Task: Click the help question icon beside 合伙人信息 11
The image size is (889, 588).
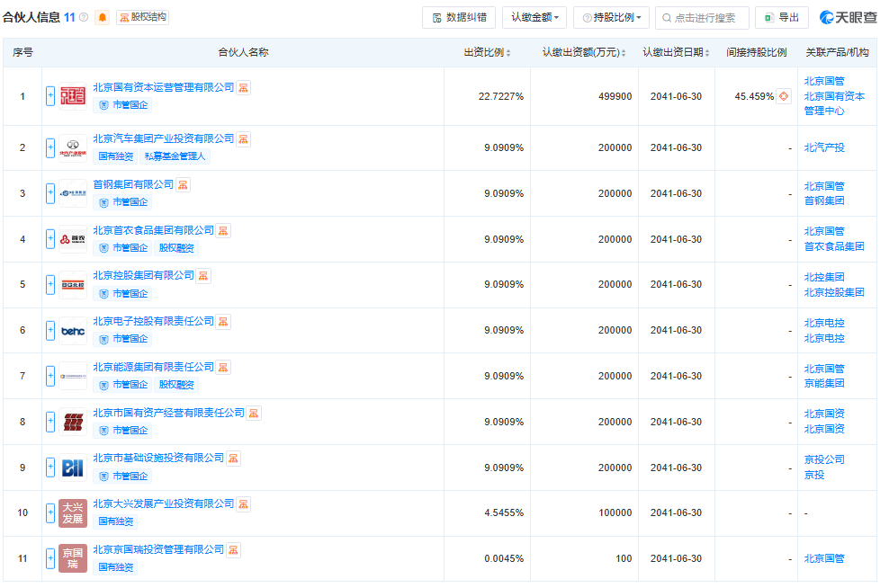Action: (84, 18)
